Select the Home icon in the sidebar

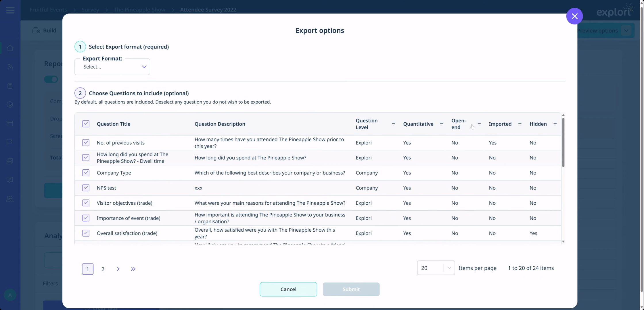click(10, 48)
